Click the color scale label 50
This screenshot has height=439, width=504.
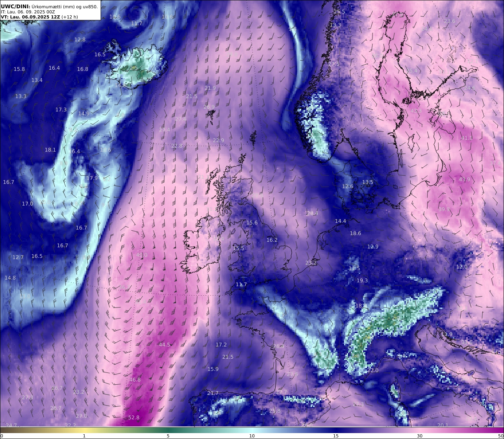pyautogui.click(x=500, y=436)
